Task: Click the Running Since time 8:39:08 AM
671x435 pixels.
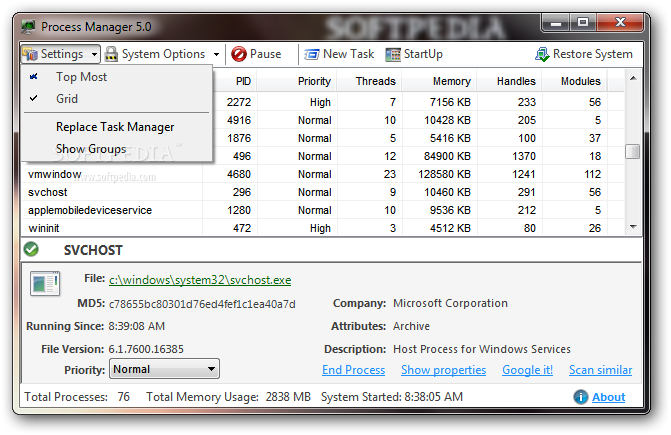Action: pyautogui.click(x=137, y=326)
